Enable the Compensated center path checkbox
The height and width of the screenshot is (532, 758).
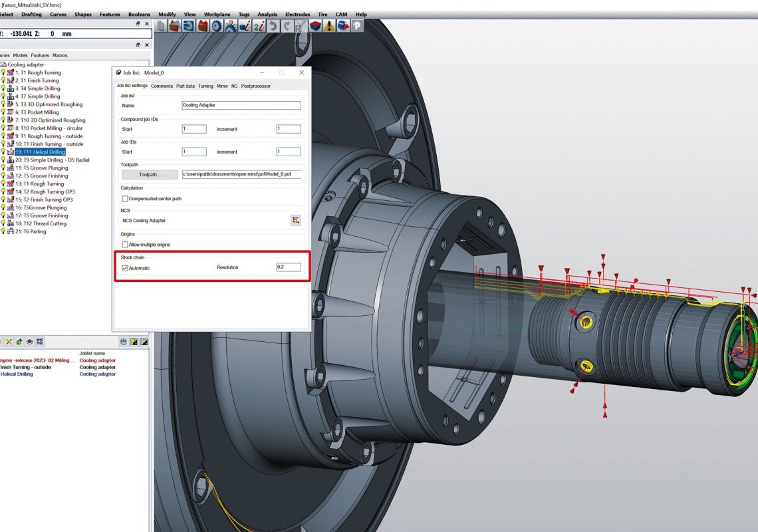pyautogui.click(x=125, y=198)
